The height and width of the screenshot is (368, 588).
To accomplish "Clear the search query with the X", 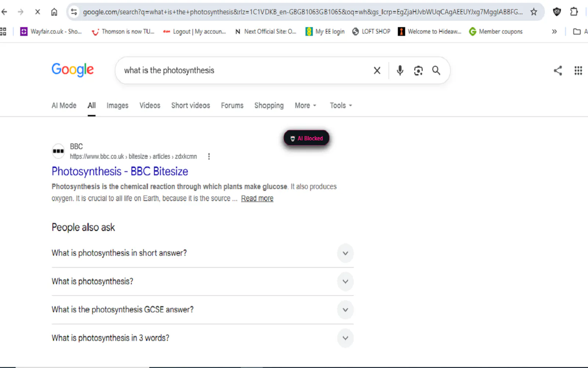I will tap(377, 70).
